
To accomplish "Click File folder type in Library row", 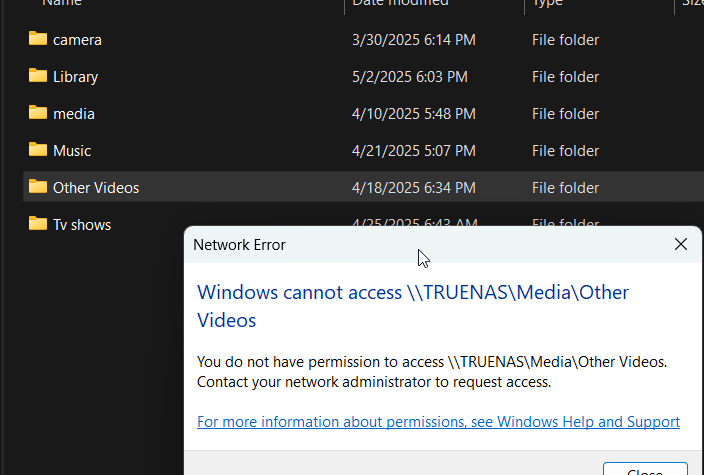I will click(x=565, y=77).
